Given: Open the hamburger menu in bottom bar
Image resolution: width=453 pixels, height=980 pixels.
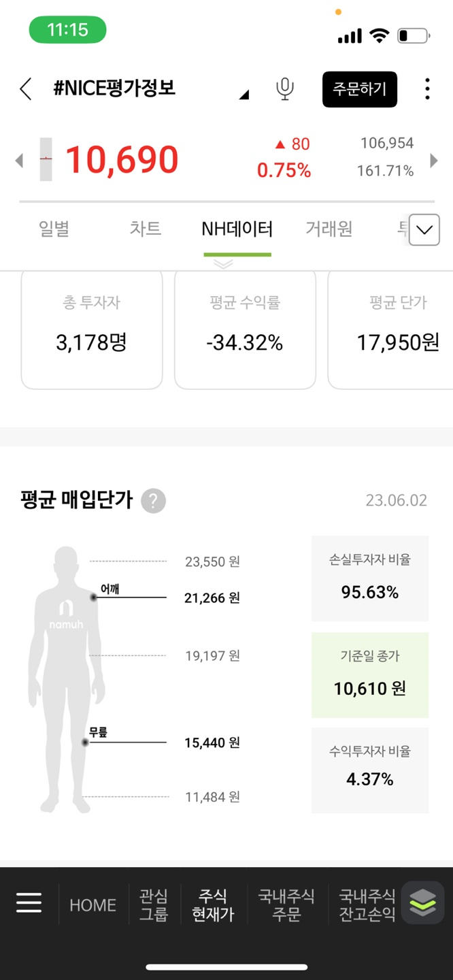Looking at the screenshot, I should [x=29, y=903].
